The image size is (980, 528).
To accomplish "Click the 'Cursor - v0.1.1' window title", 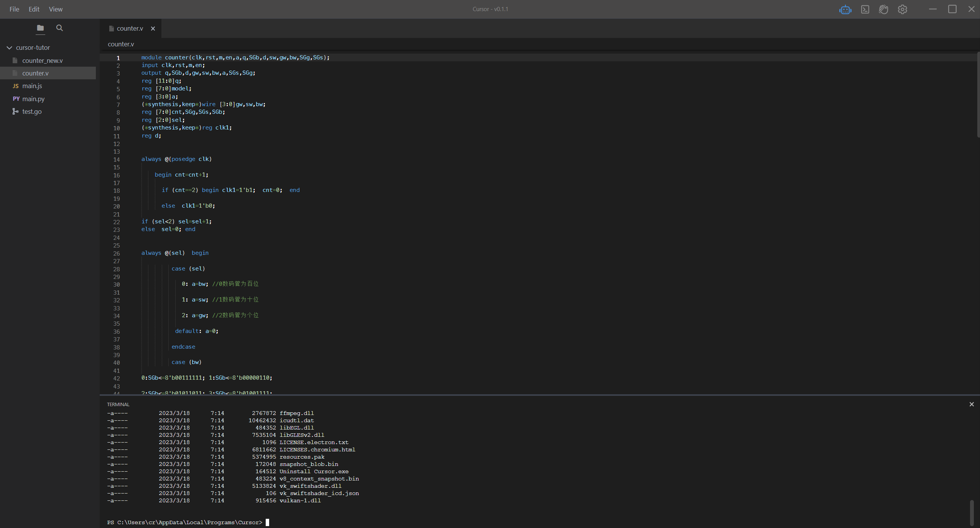I will click(x=490, y=9).
